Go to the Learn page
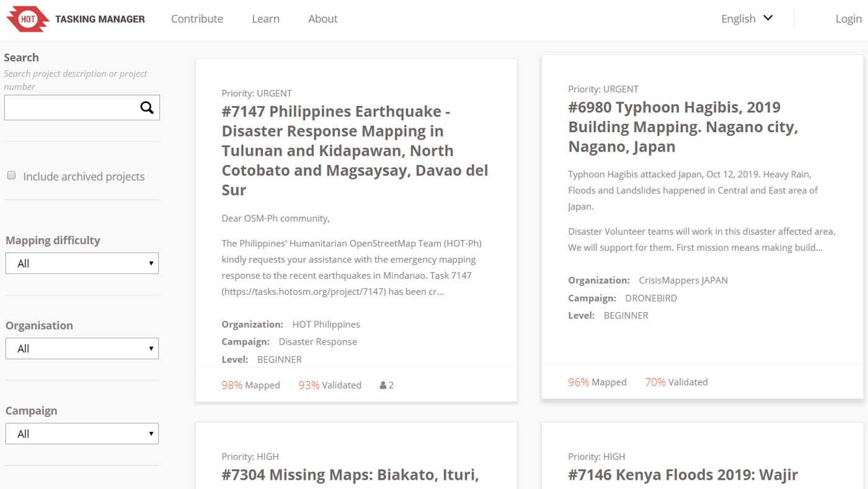Viewport: 868px width, 489px height. pyautogui.click(x=265, y=19)
